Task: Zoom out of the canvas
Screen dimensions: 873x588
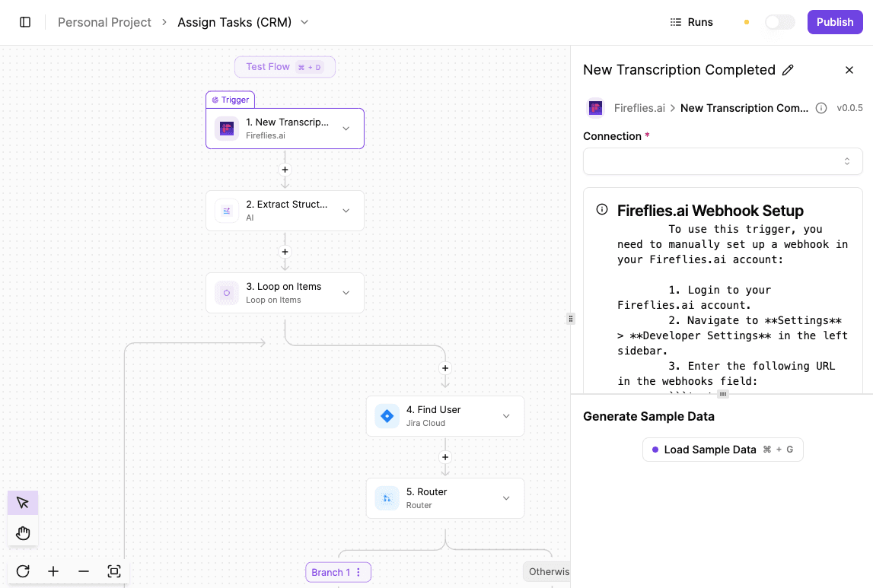Action: tap(83, 571)
